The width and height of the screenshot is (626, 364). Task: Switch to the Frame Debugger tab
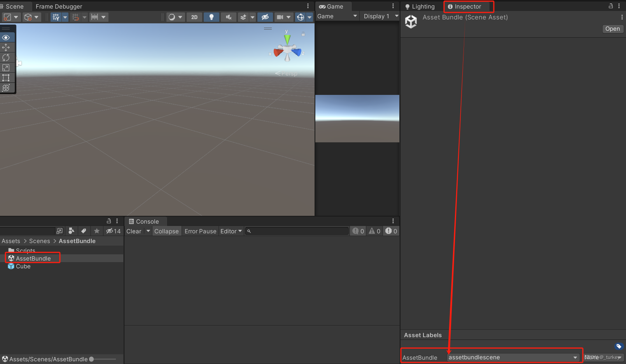click(59, 6)
